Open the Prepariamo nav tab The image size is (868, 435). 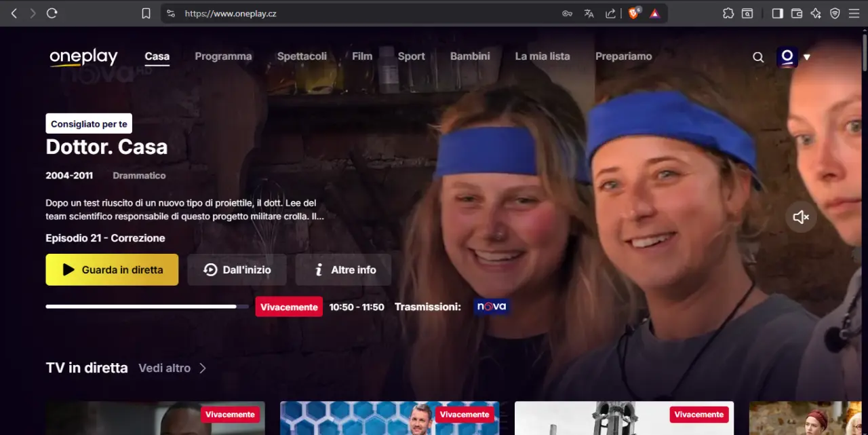[624, 56]
